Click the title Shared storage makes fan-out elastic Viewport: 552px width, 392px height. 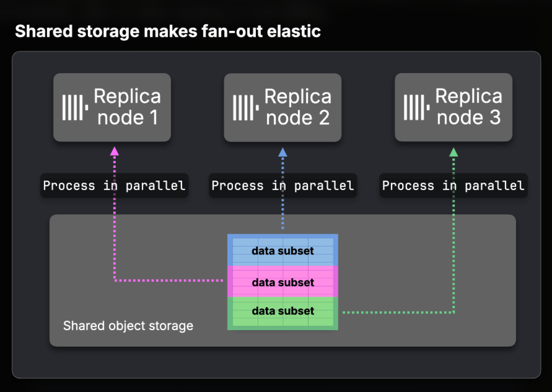[168, 32]
